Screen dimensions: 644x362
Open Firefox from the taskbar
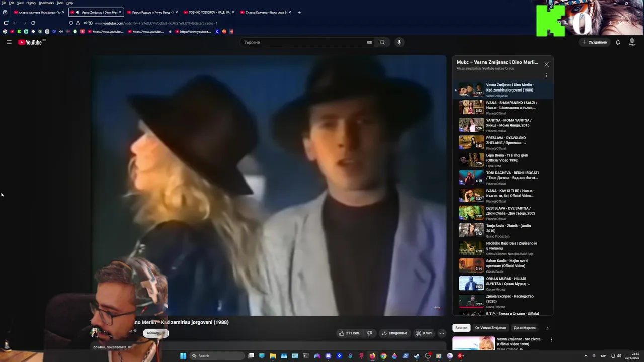click(372, 356)
